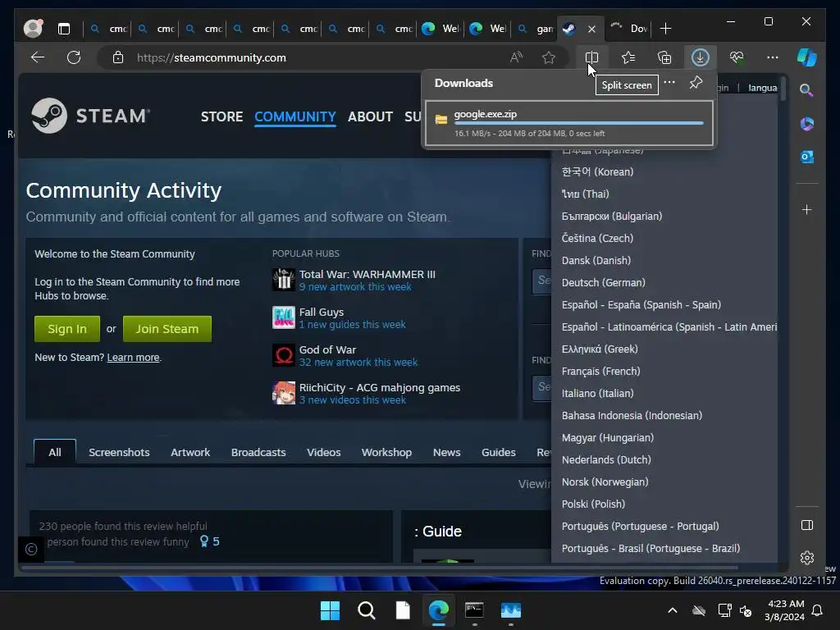
Task: Open the terminal app on taskbar
Action: point(475,610)
